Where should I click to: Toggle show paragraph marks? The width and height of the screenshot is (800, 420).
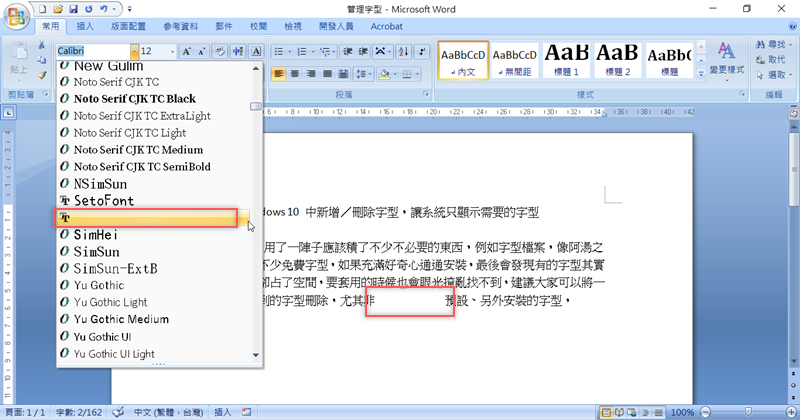[421, 52]
